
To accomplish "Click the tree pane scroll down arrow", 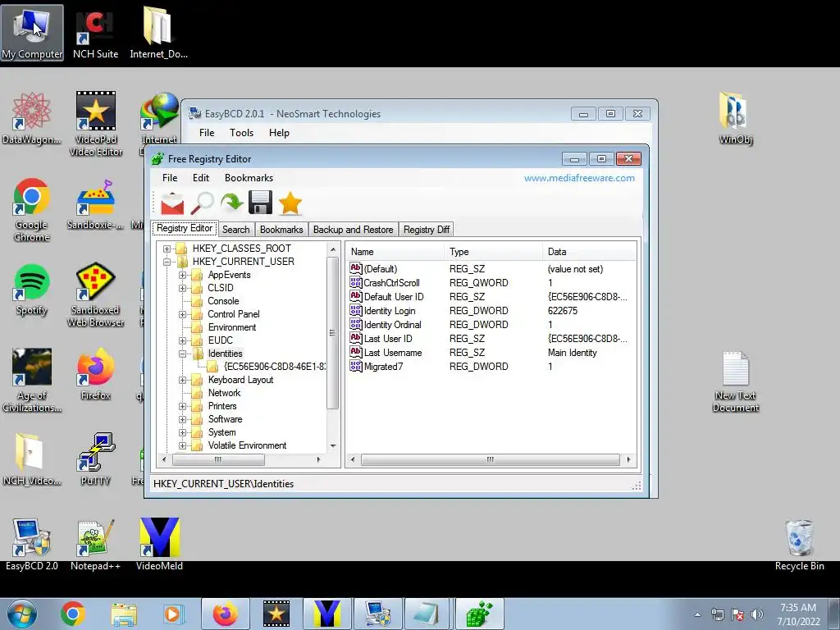I will pos(333,445).
